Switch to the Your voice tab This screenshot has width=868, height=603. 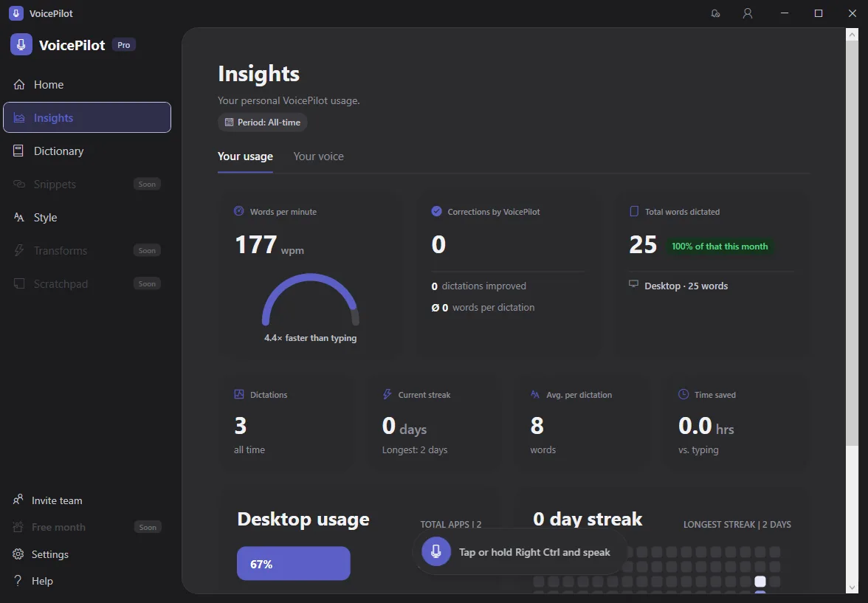[318, 156]
